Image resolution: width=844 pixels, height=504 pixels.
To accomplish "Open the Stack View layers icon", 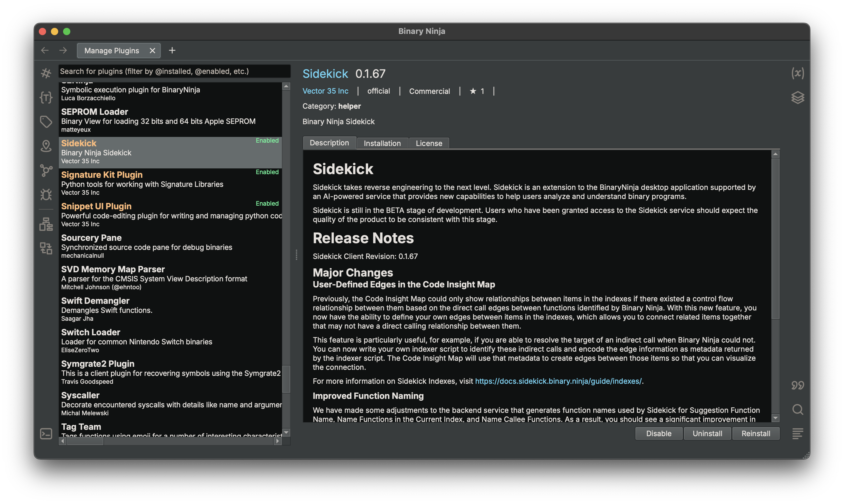I will (x=797, y=98).
